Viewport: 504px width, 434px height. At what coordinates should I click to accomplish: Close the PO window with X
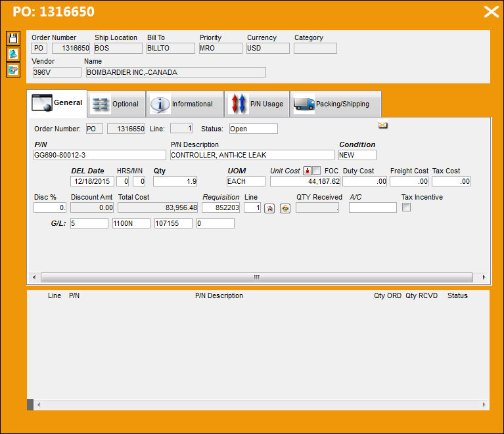[491, 12]
